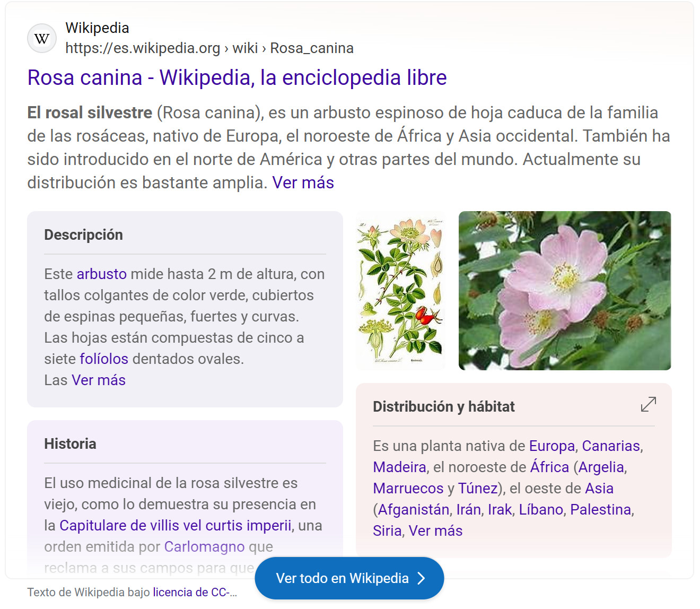This screenshot has height=609, width=700.
Task: Click the 'Distribución y hábitat' heading
Action: (444, 406)
